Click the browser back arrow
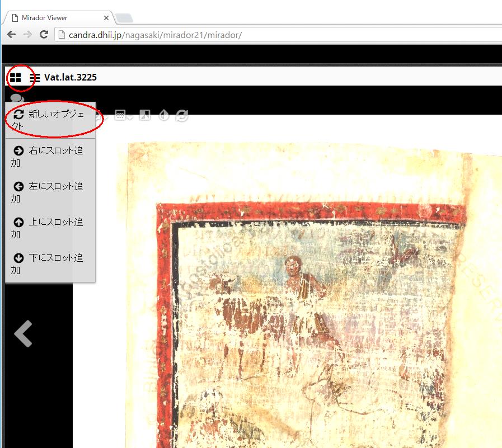502x448 pixels. [x=12, y=35]
